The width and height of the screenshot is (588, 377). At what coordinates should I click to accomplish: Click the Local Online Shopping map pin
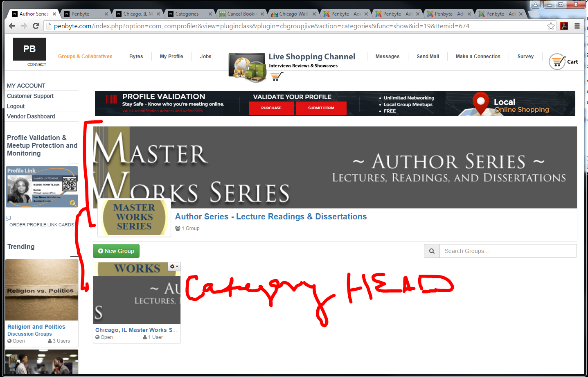click(481, 103)
